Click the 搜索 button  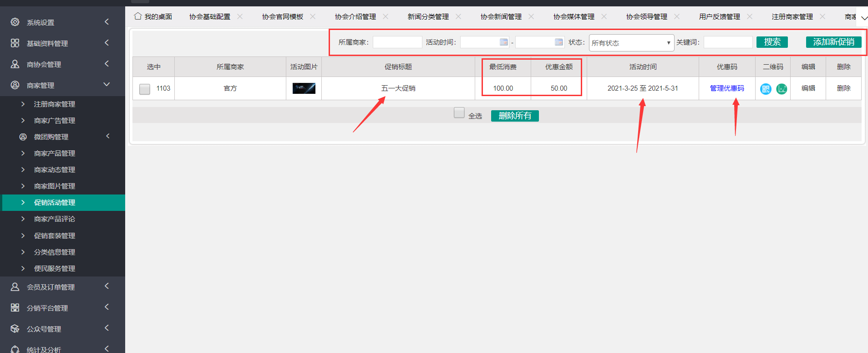click(772, 42)
